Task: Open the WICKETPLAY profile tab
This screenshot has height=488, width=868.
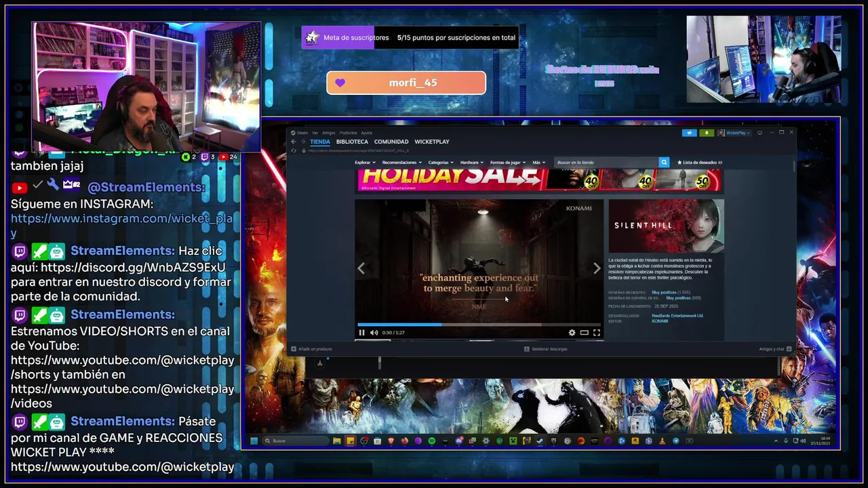Action: pos(432,142)
